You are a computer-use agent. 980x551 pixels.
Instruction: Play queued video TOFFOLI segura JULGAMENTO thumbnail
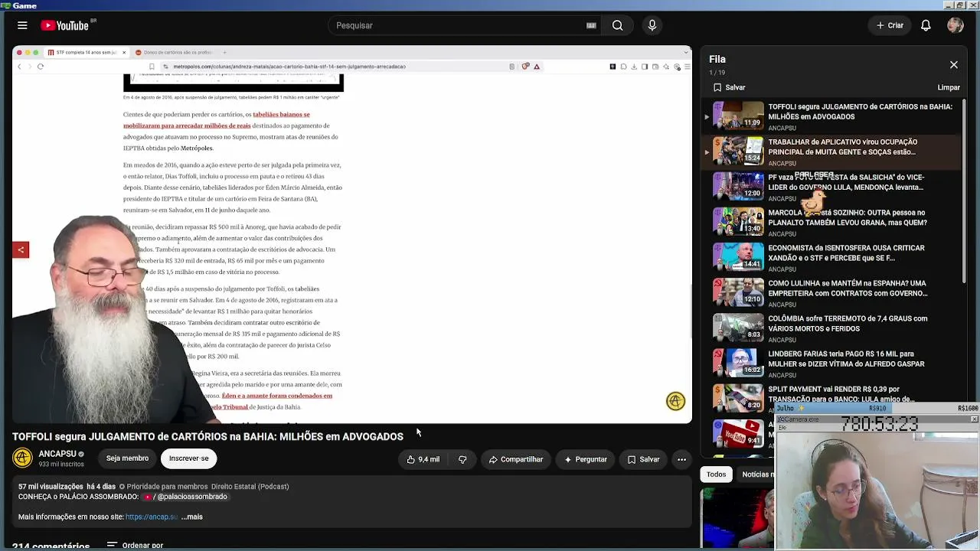pyautogui.click(x=738, y=116)
